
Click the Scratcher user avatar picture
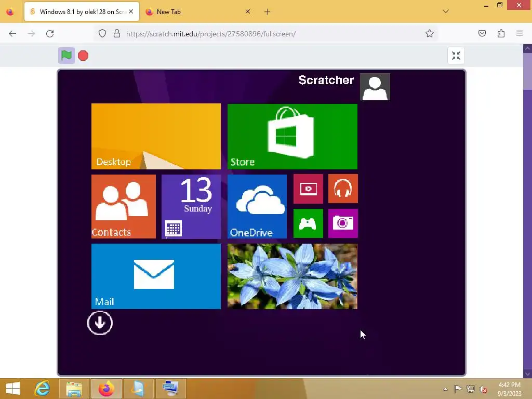point(375,87)
